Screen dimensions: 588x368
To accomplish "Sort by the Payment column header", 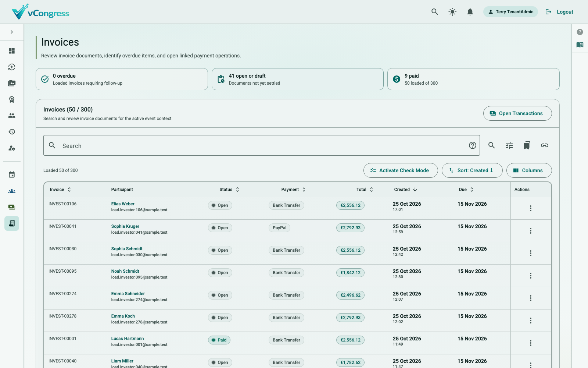I will pos(294,190).
